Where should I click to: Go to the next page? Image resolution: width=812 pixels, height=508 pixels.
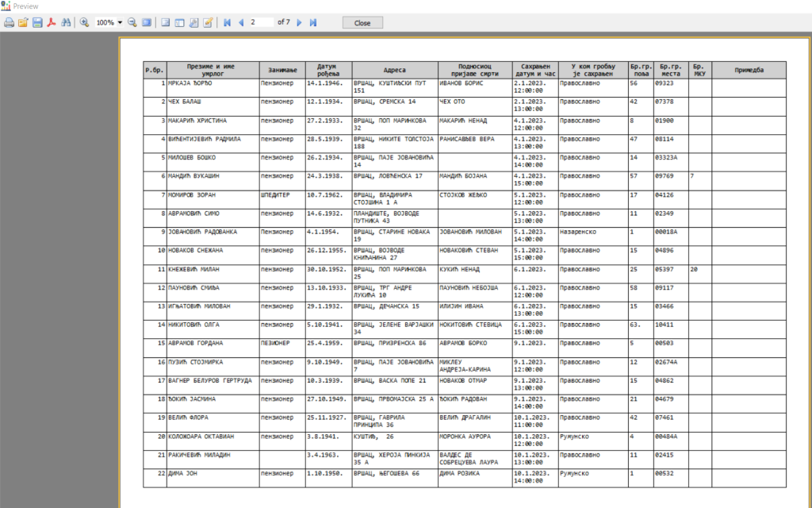coord(300,23)
